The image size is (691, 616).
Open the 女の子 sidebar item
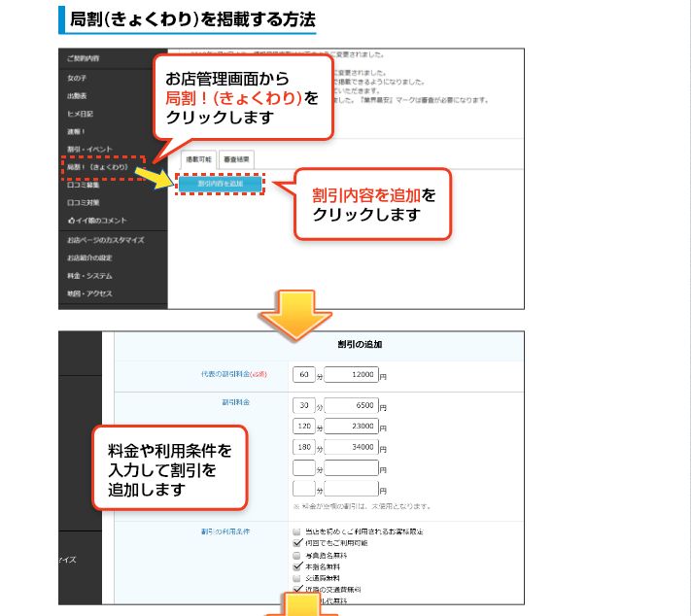tap(77, 78)
